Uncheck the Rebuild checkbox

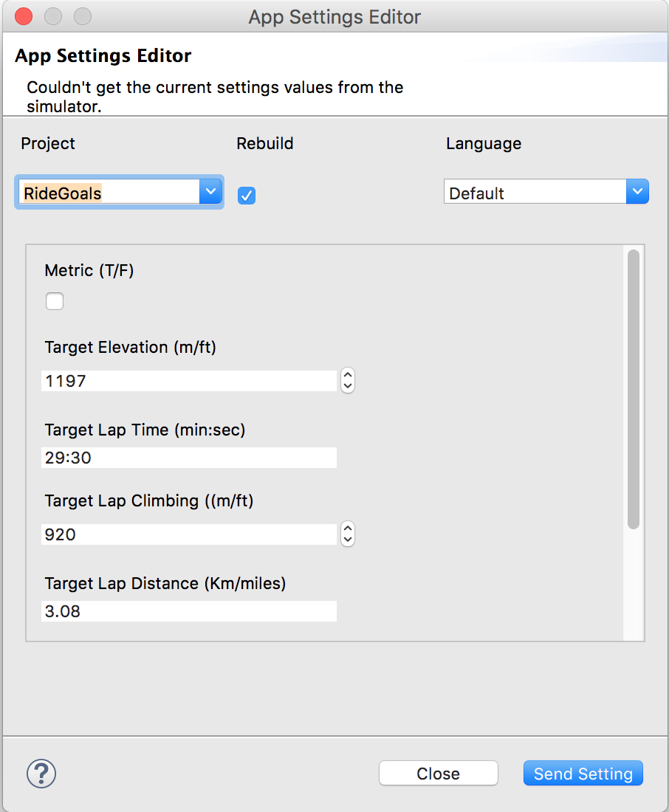click(x=247, y=195)
